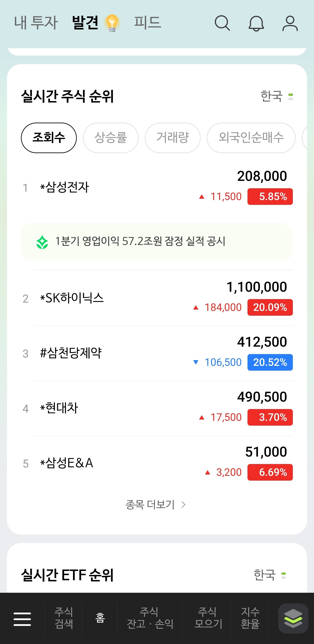Select the 외국인순매수 filter chip
314x644 pixels.
(251, 137)
